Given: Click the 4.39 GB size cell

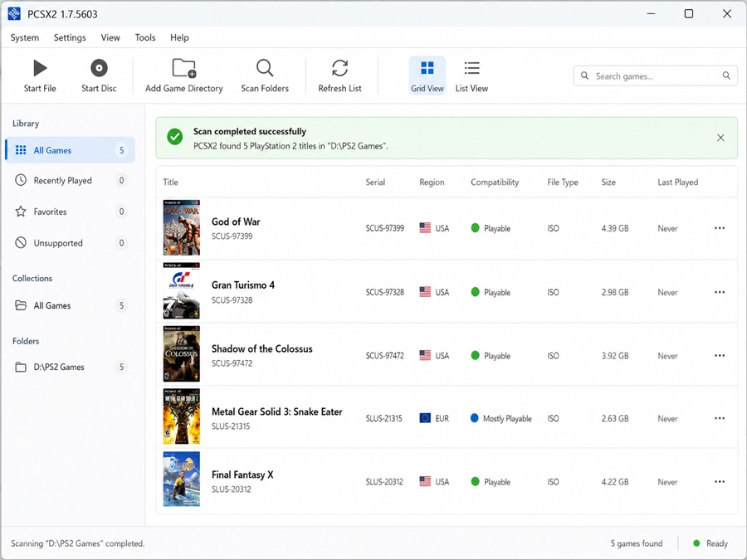Looking at the screenshot, I should click(x=614, y=228).
